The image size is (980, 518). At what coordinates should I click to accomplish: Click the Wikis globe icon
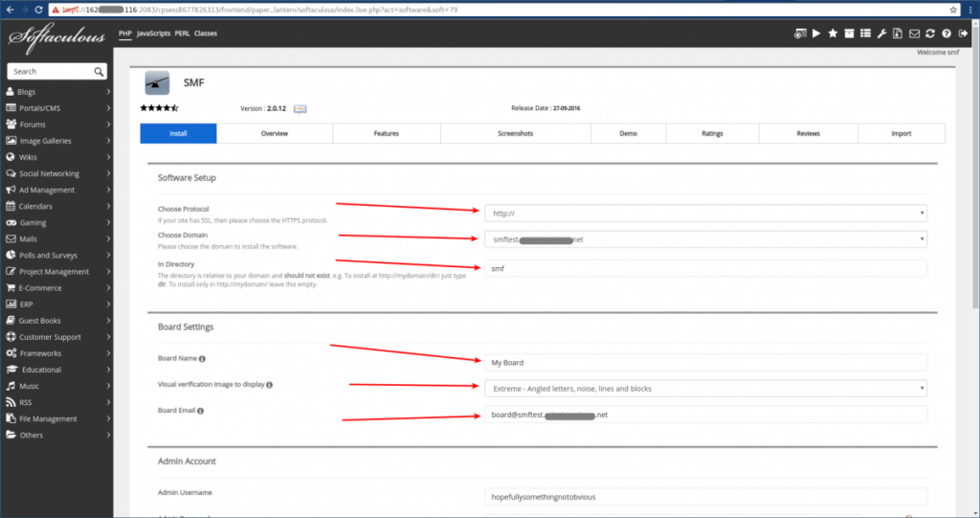tap(10, 157)
